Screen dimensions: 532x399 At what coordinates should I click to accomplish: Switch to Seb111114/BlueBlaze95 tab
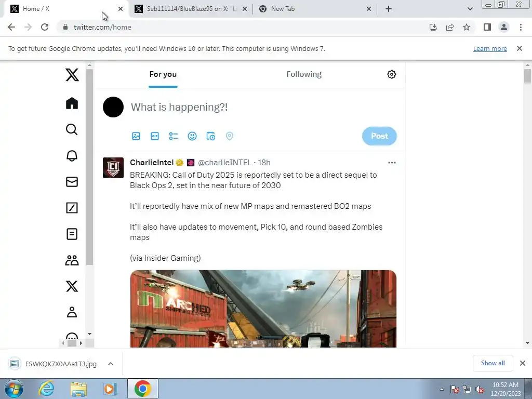pyautogui.click(x=191, y=9)
